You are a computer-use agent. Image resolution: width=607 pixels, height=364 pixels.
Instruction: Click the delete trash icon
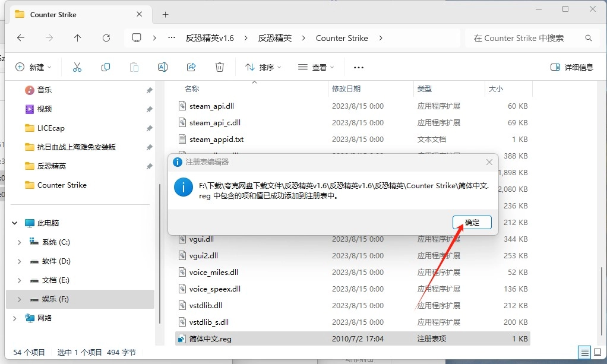[x=220, y=67]
